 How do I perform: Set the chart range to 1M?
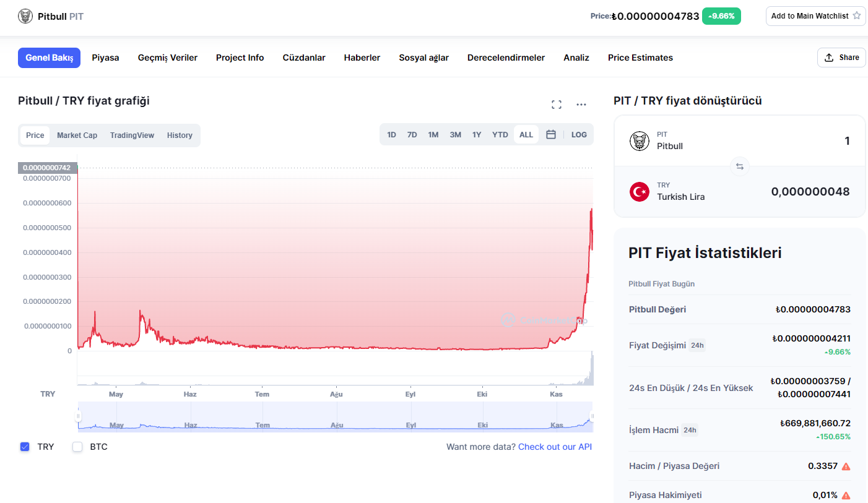[x=433, y=135]
